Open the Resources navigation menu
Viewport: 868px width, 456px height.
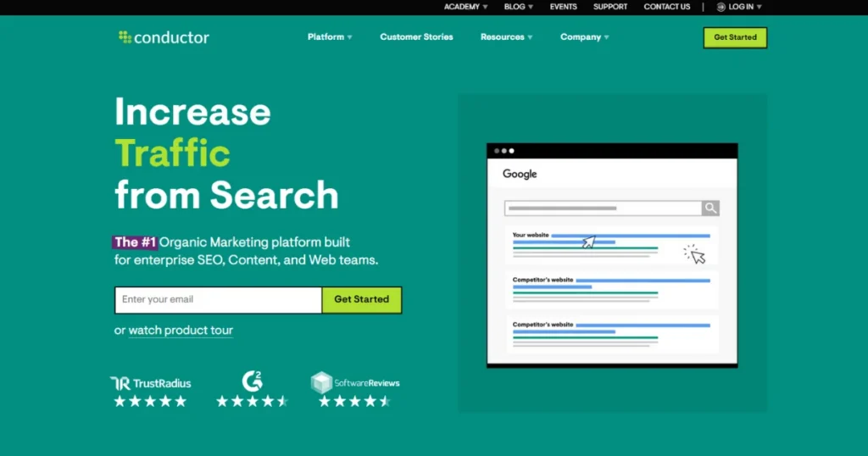pos(507,37)
